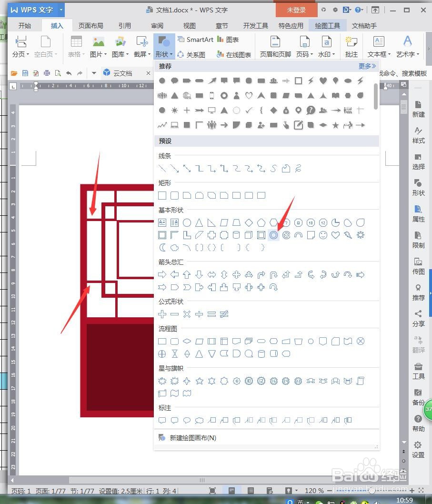Choose the plain rectangle in rectangles section
This screenshot has height=504, width=432.
pyautogui.click(x=162, y=195)
